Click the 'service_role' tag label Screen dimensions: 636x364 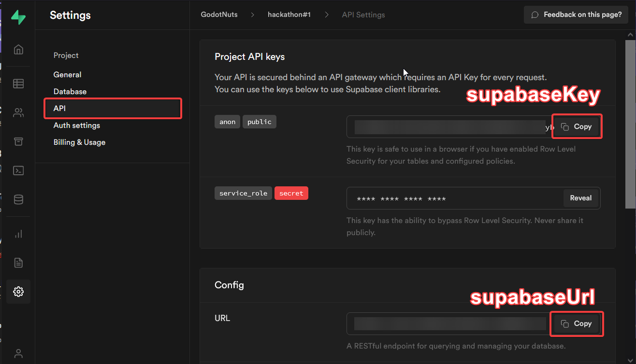243,193
